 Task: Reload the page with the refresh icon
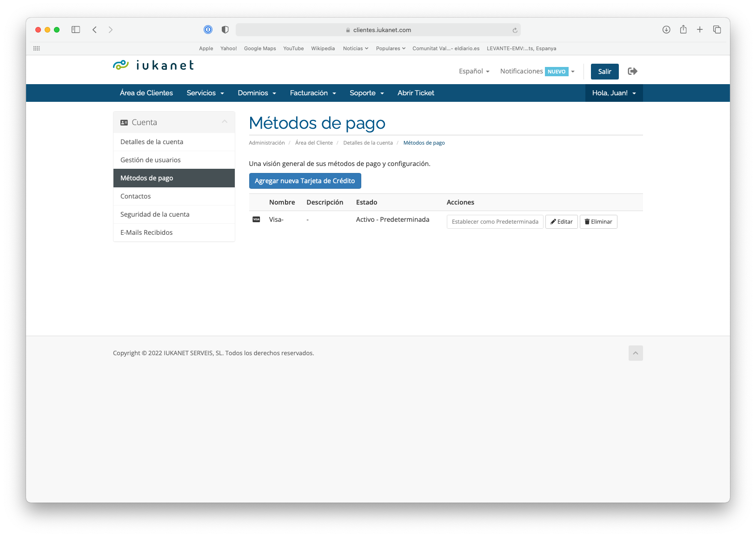515,30
